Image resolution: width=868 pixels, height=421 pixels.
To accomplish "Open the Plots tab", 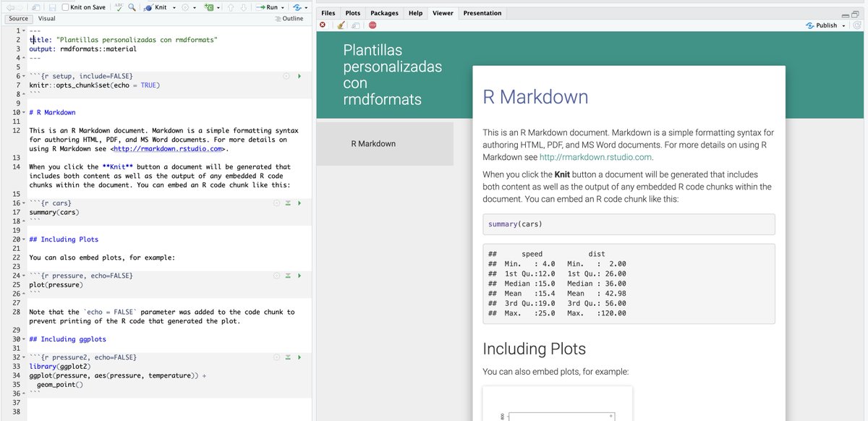I will pos(353,13).
